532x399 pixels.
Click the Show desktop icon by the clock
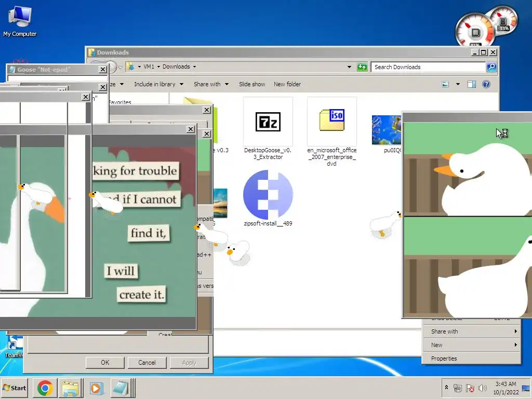click(x=526, y=388)
